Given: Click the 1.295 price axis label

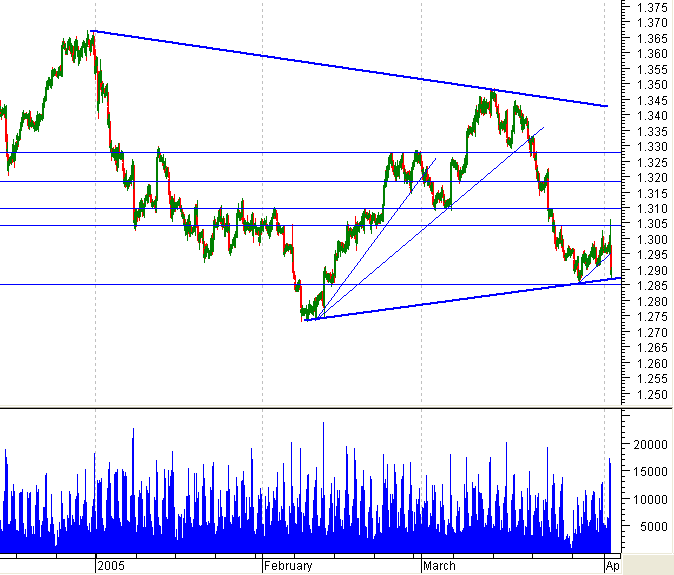Looking at the screenshot, I should coord(652,254).
